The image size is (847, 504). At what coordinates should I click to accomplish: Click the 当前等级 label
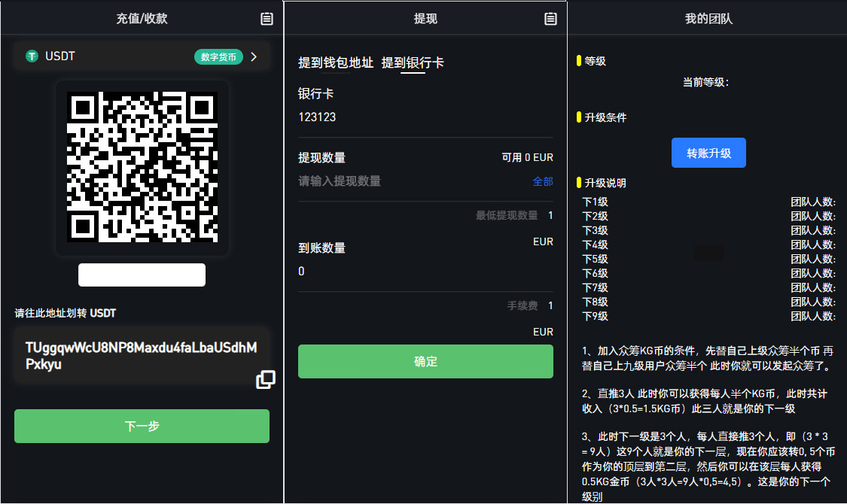click(705, 82)
